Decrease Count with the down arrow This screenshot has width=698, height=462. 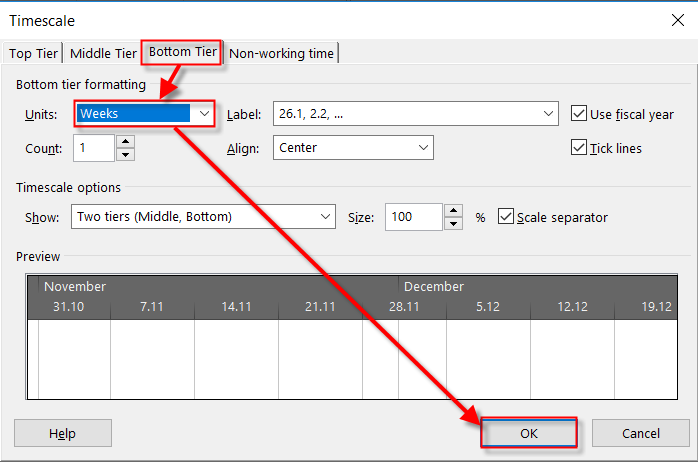(x=125, y=154)
